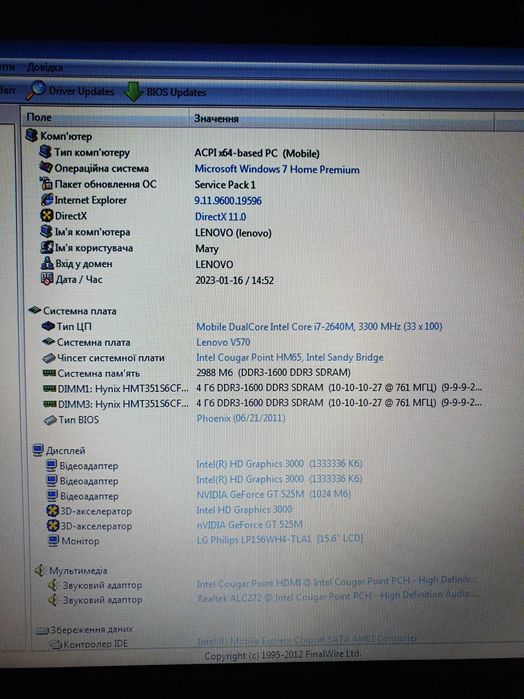Open the Довідка menu

(x=45, y=68)
